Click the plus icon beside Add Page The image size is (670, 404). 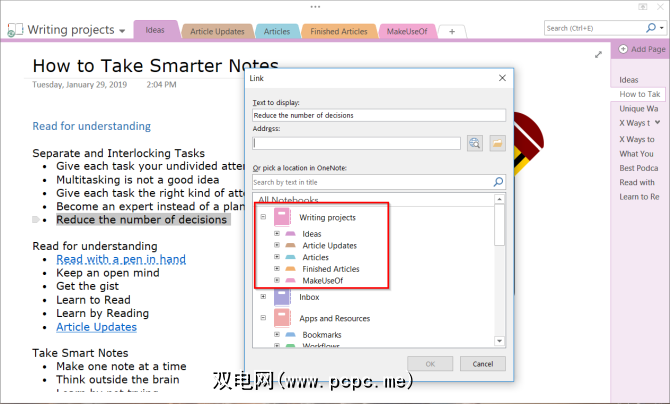[x=623, y=49]
